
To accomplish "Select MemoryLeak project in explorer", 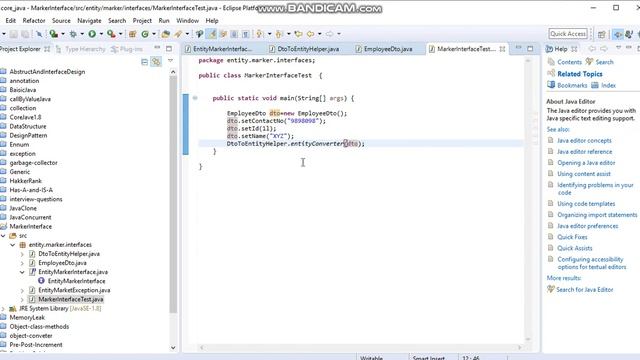I will [x=27, y=318].
